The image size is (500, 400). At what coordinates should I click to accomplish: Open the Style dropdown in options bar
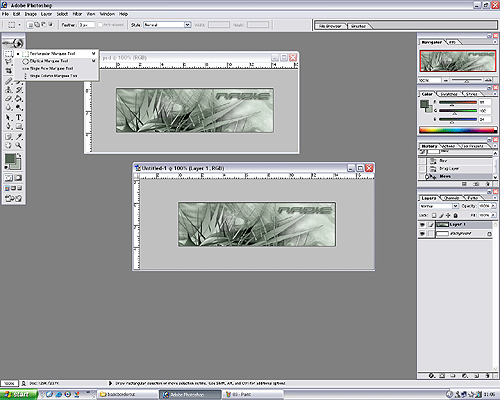tap(187, 25)
